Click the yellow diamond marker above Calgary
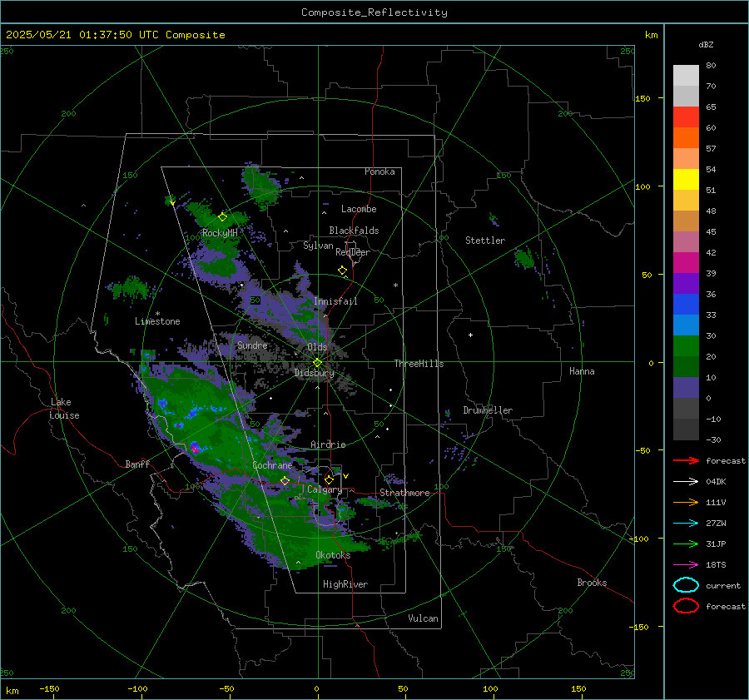The width and height of the screenshot is (749, 700). click(x=329, y=479)
